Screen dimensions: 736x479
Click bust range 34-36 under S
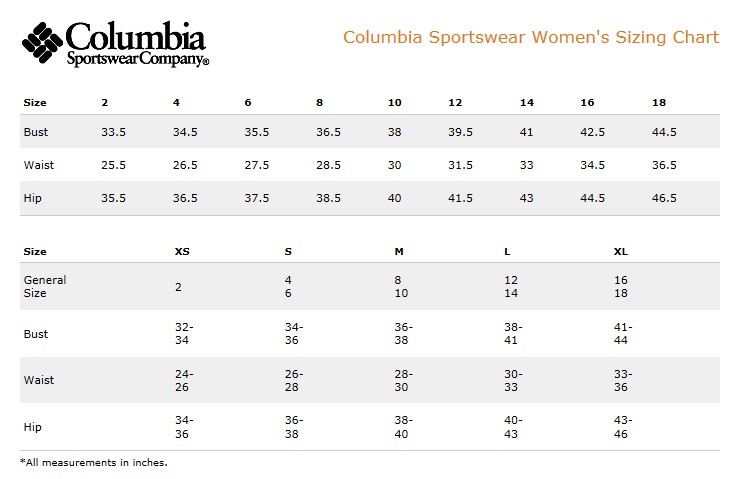(294, 333)
